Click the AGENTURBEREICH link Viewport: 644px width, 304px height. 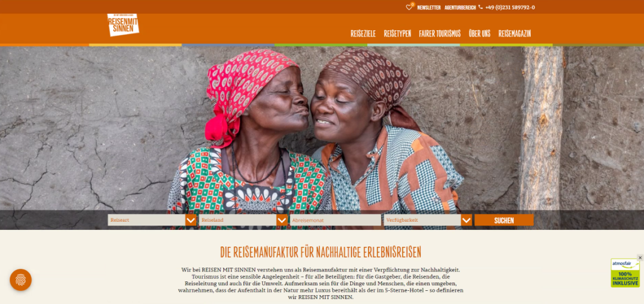click(460, 8)
